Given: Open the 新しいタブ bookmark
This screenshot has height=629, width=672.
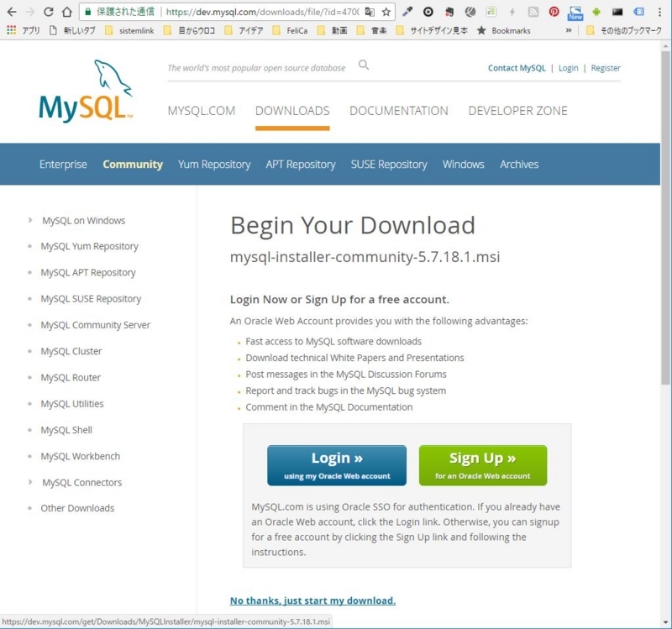Looking at the screenshot, I should (x=72, y=30).
